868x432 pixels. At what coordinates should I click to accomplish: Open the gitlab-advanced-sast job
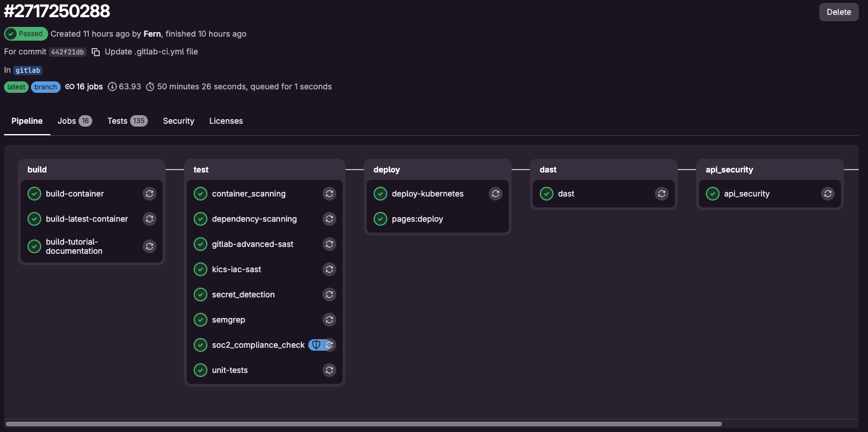[x=253, y=244]
